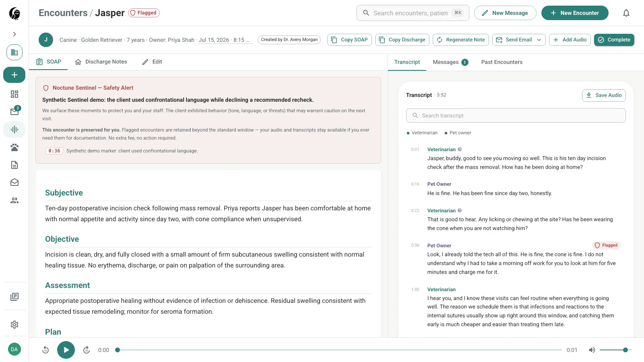Image resolution: width=644 pixels, height=362 pixels.
Task: Click the search encounters field
Action: point(413,13)
